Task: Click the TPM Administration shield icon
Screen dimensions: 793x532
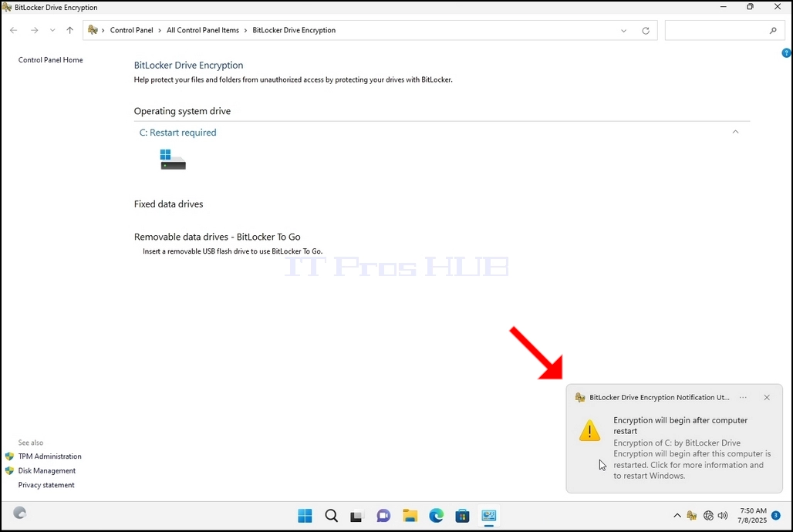Action: 9,456
